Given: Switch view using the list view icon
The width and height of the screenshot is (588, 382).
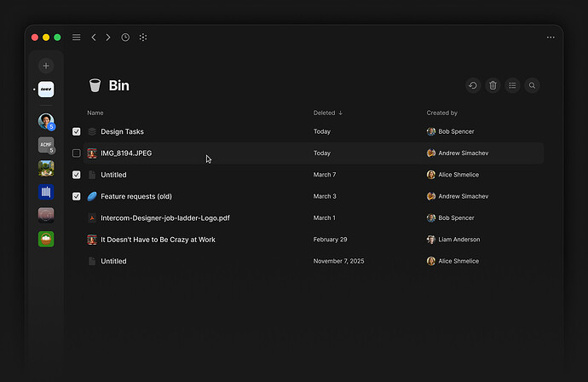Looking at the screenshot, I should point(512,85).
